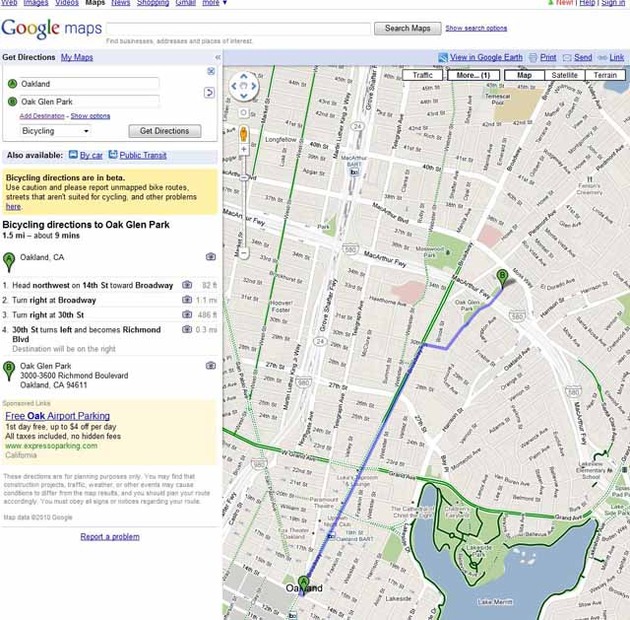Open camera icon for Turn right at 30th St
The height and width of the screenshot is (620, 630).
187,314
